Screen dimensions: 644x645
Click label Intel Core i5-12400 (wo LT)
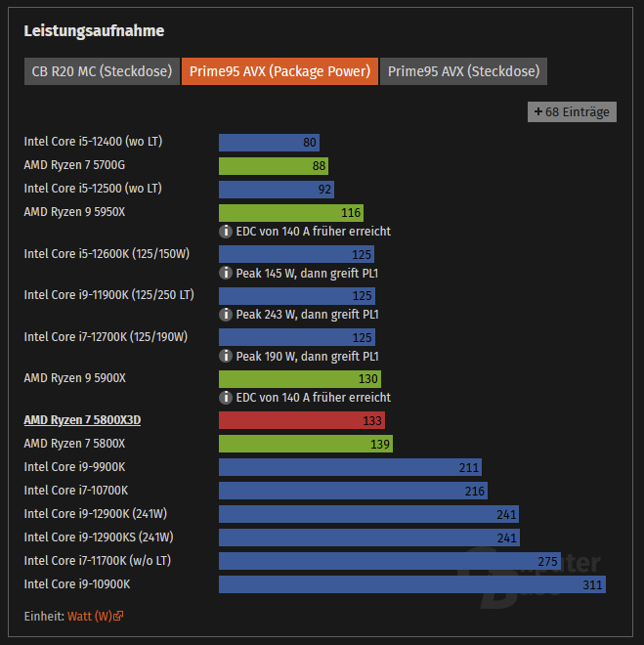(94, 142)
